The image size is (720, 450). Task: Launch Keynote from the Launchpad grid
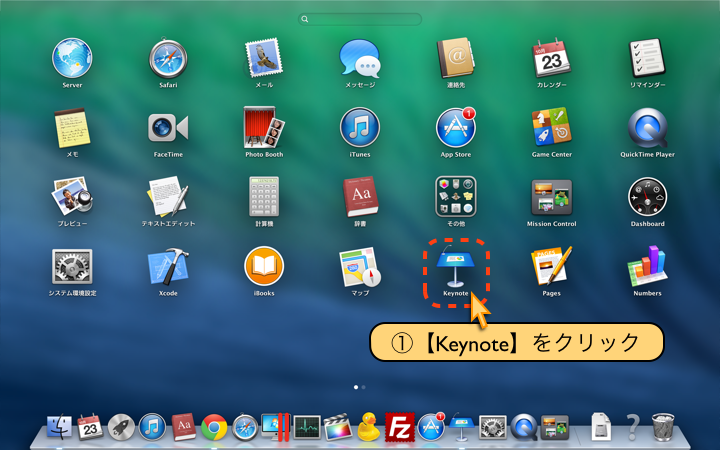(456, 266)
